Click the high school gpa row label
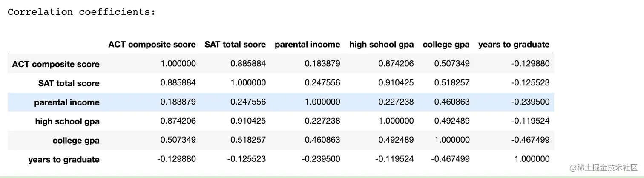Image resolution: width=644 pixels, height=178 pixels. tap(67, 121)
